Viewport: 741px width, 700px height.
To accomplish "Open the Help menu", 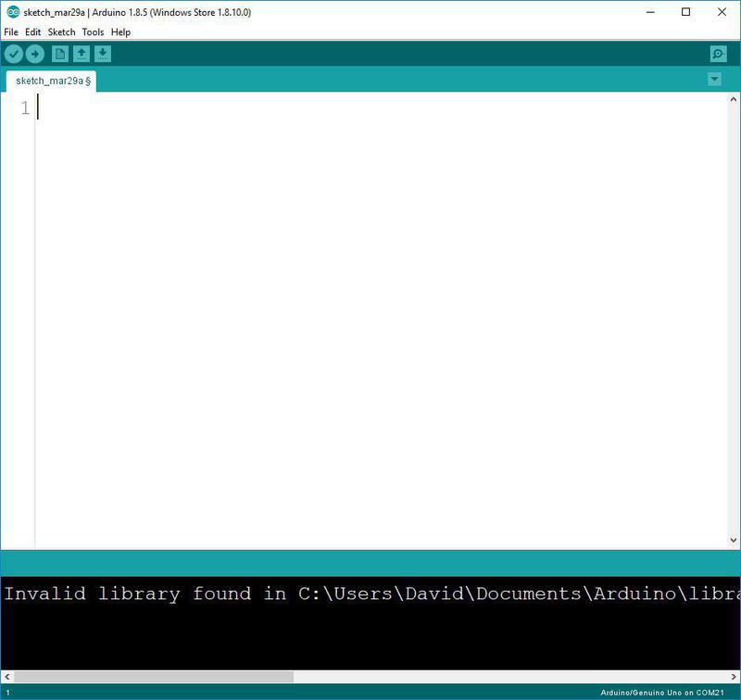I will [120, 32].
